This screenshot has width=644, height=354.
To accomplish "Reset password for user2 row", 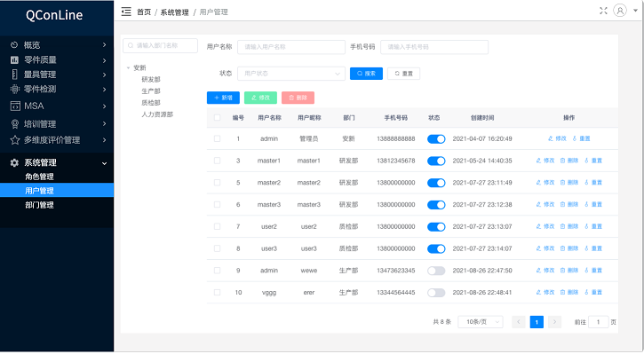I will coord(593,226).
